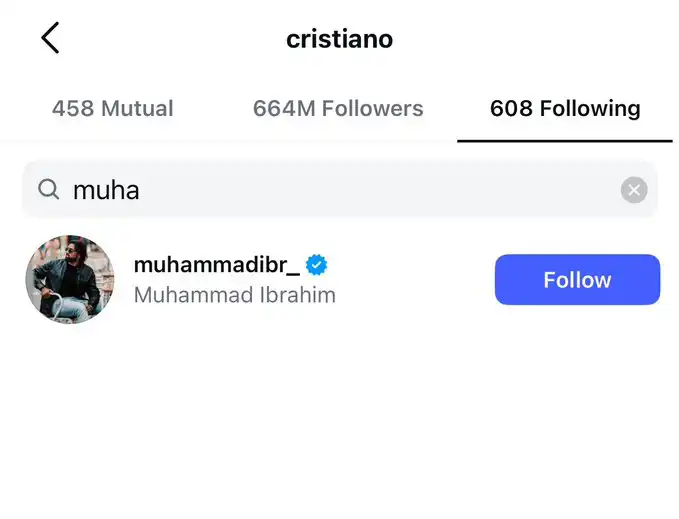Click the Muhammad Ibrahim display name
This screenshot has width=679, height=519.
[234, 295]
